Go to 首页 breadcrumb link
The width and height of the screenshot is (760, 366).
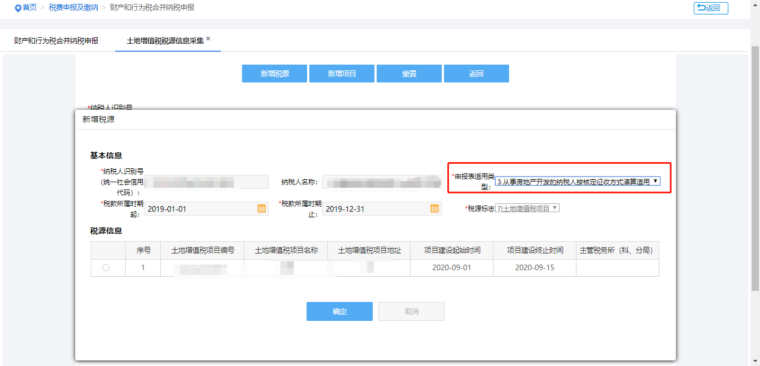click(x=30, y=8)
